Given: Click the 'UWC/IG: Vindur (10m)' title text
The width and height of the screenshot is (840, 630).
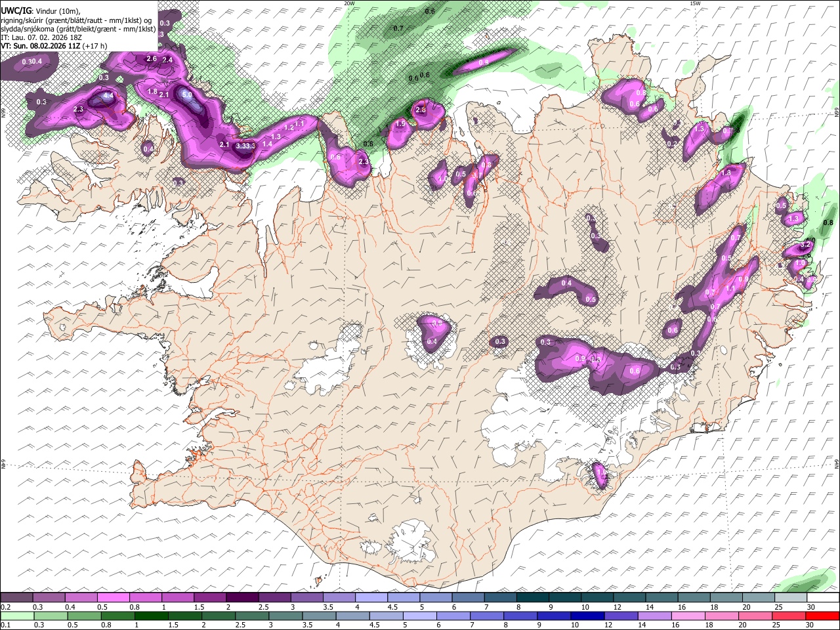Looking at the screenshot, I should [x=40, y=10].
